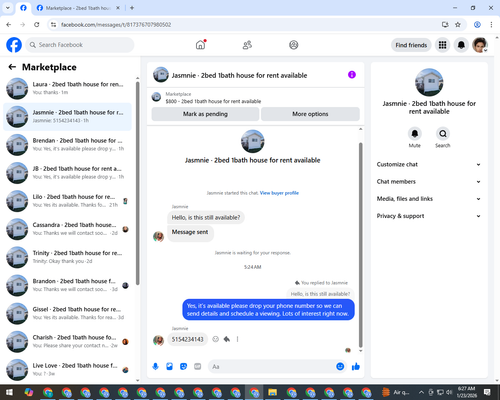Open Brandon conversation in chat list
The image size is (500, 400).
pyautogui.click(x=68, y=285)
